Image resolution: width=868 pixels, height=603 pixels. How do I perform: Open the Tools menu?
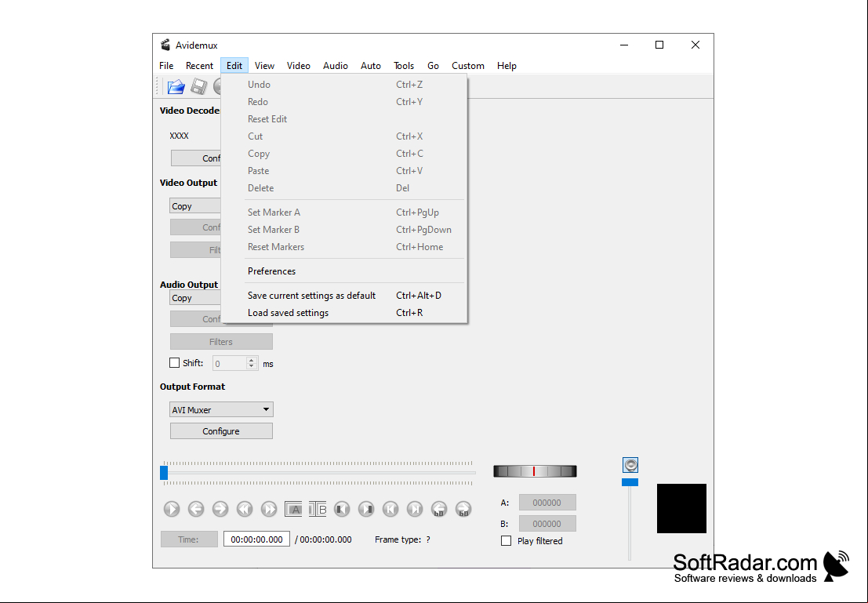click(x=404, y=65)
